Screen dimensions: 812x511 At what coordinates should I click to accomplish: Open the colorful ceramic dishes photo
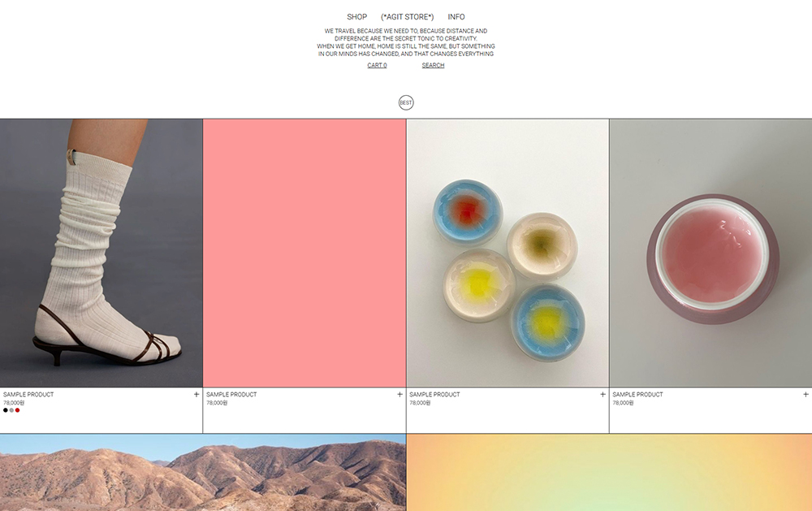pos(508,253)
